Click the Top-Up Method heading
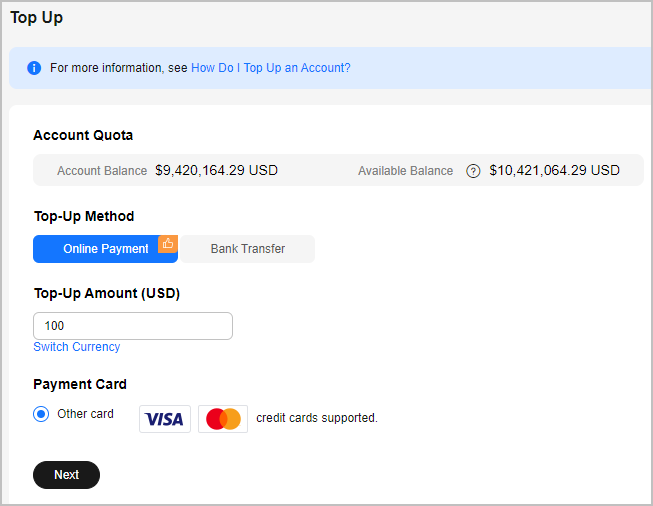This screenshot has height=506, width=653. [84, 216]
